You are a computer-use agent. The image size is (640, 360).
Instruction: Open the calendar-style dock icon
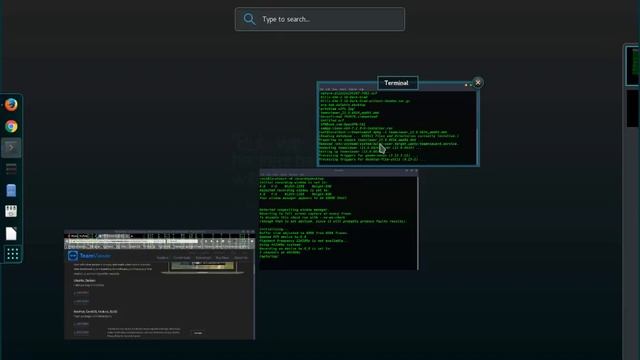pyautogui.click(x=11, y=211)
